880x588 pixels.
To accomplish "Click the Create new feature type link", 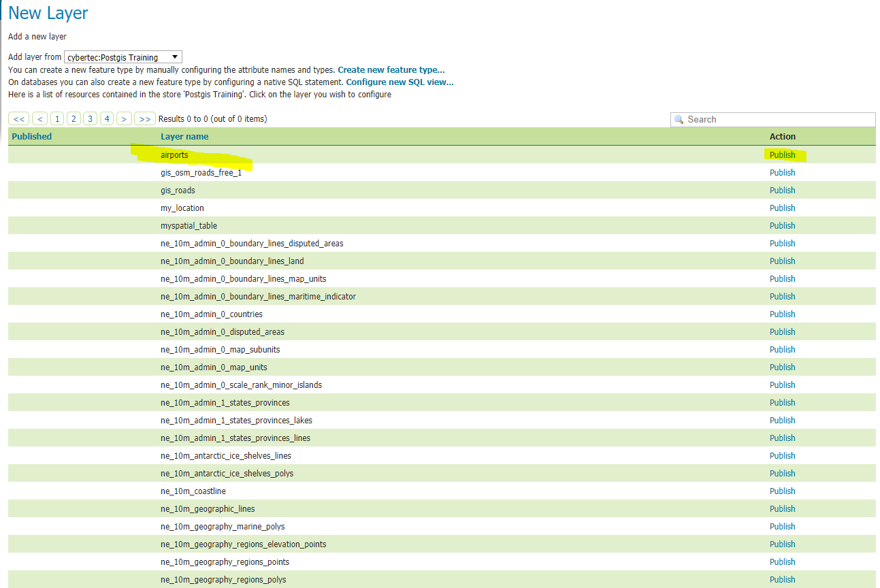I will coord(391,70).
